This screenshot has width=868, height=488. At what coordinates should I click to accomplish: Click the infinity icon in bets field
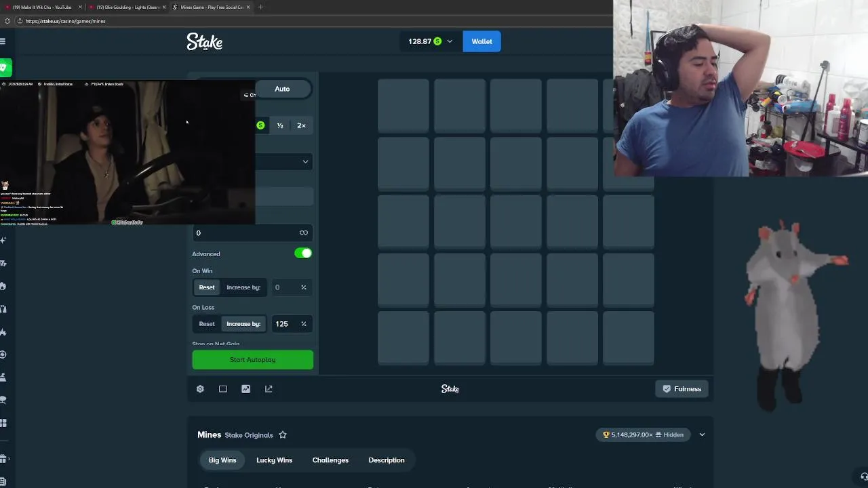click(x=304, y=233)
